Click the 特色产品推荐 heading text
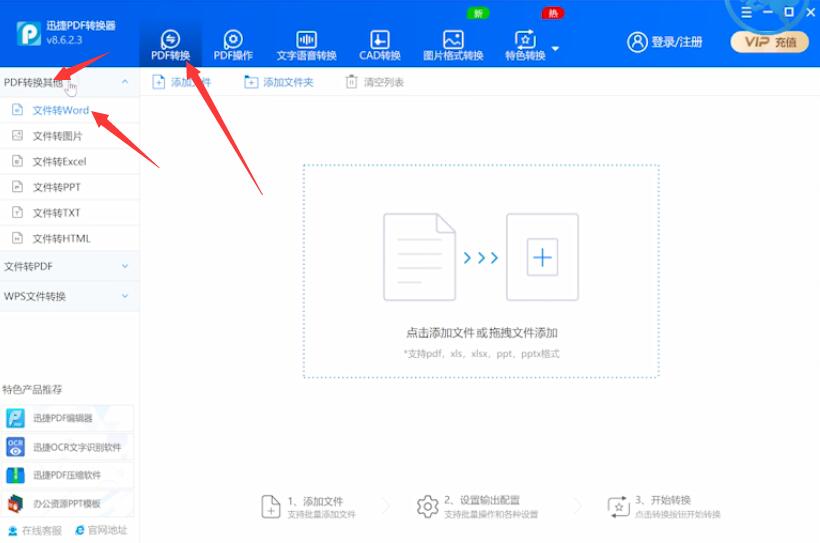The height and width of the screenshot is (543, 820). pyautogui.click(x=32, y=389)
